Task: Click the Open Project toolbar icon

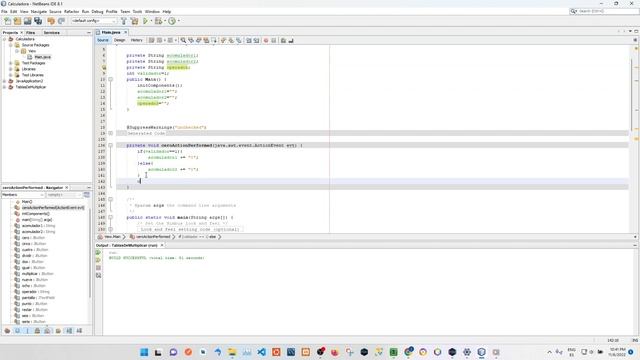Action: (x=27, y=21)
